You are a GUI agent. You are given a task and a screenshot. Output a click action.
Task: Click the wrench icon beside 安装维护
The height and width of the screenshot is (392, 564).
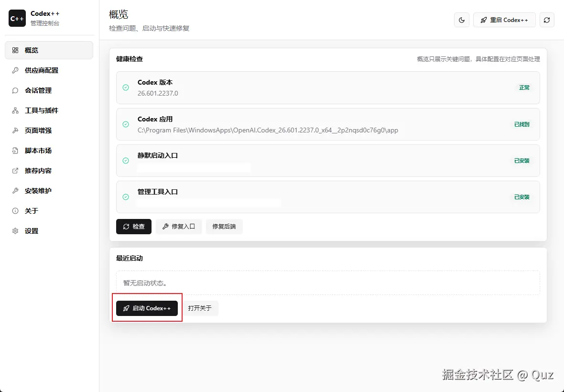coord(15,191)
